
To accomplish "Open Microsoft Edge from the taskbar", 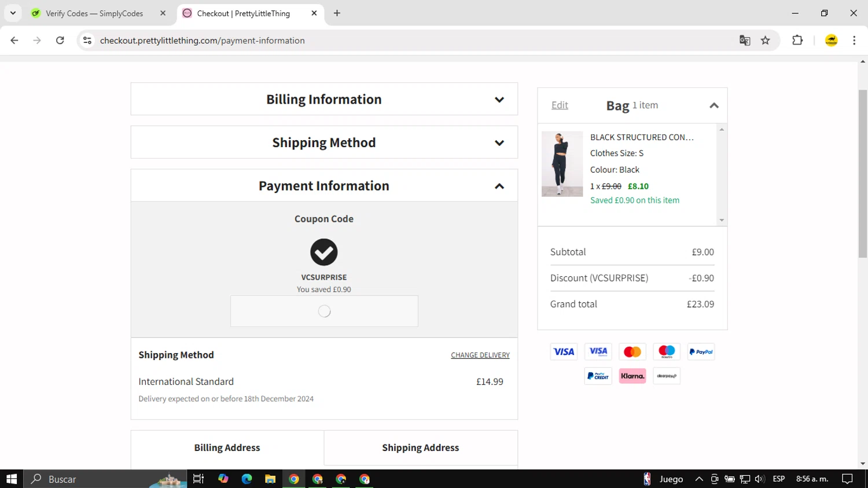I will (247, 479).
